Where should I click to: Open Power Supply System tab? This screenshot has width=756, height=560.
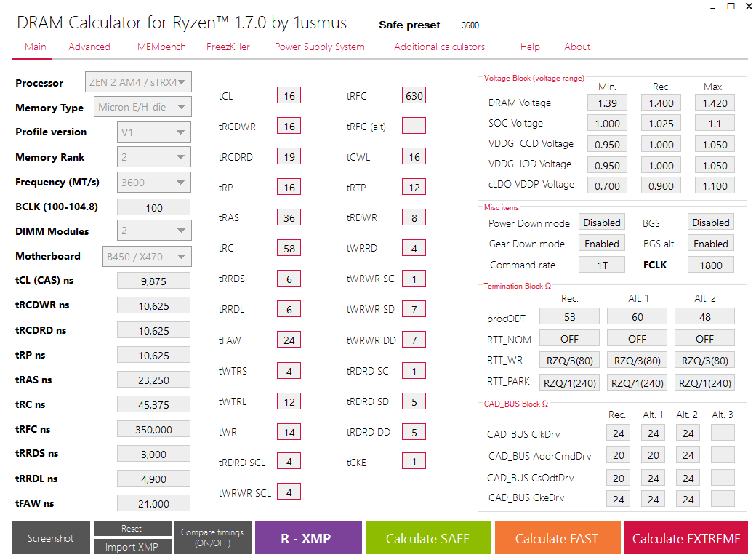point(319,47)
